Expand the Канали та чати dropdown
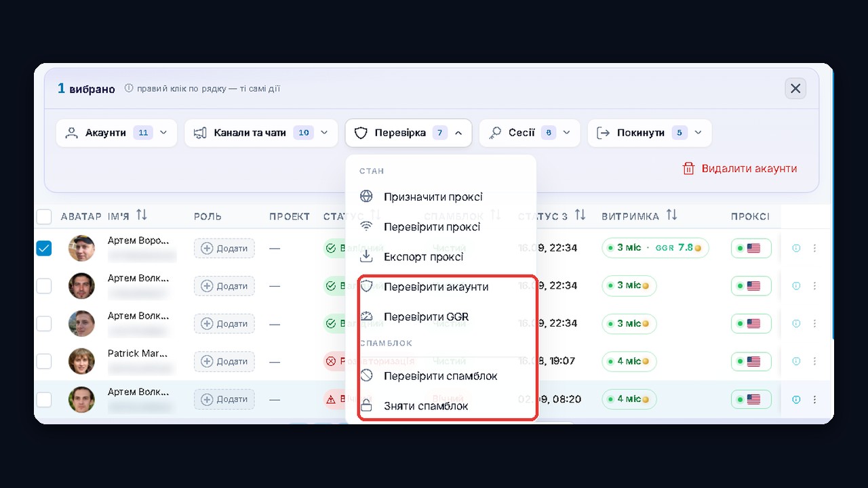Viewport: 868px width, 488px height. coord(261,133)
